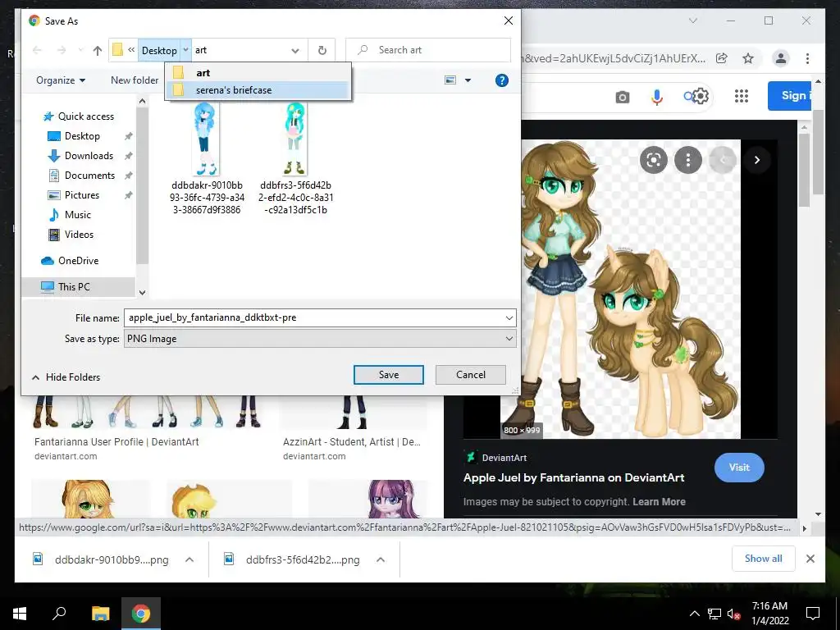Click the voice search microphone icon
This screenshot has width=840, height=630.
657,97
